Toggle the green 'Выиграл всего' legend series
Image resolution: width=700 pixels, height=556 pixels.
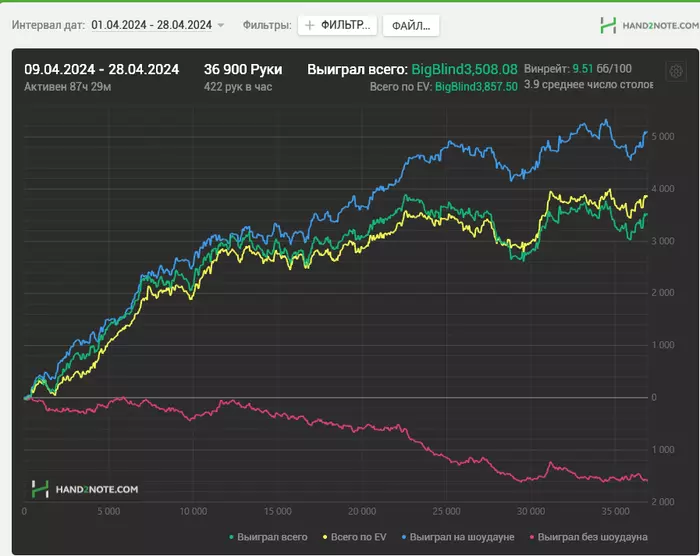click(268, 537)
